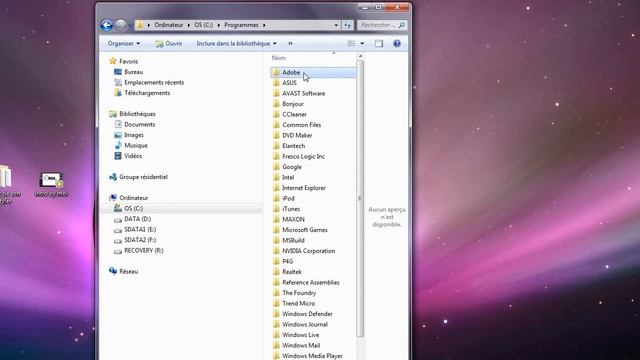This screenshot has height=360, width=640.
Task: Click the Ouvrir toolbar button
Action: tap(169, 43)
